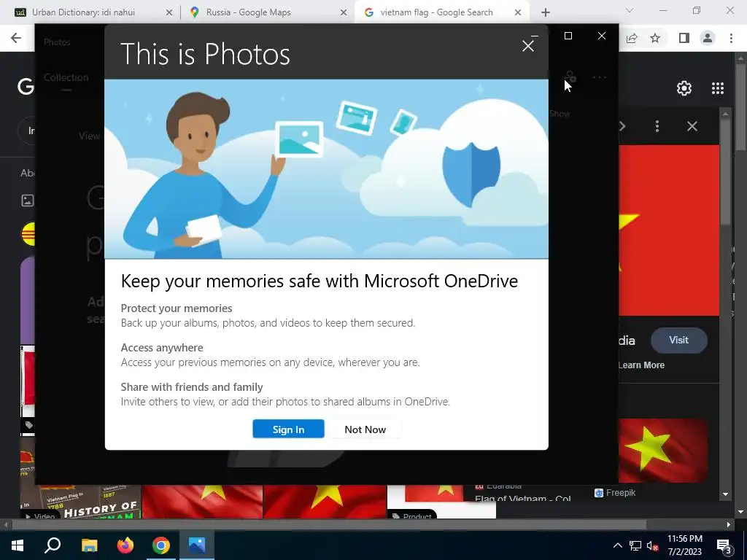
Task: Click the Visit button in preview
Action: coord(679,340)
